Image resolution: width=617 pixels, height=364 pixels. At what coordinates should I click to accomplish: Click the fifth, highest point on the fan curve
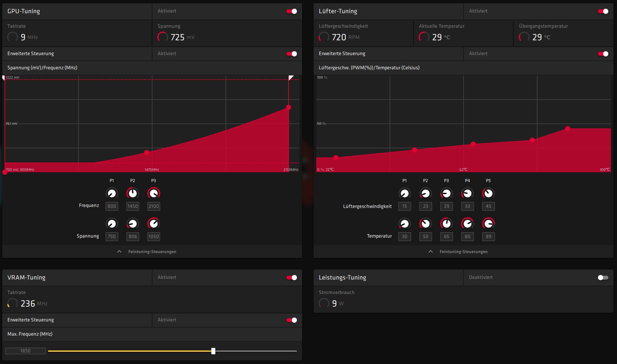(568, 129)
